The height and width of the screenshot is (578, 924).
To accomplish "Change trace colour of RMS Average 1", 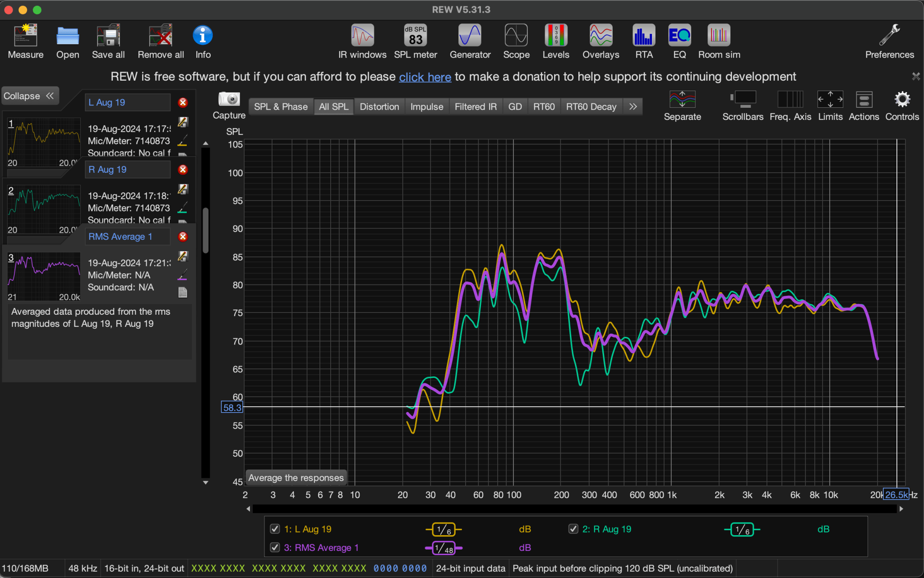I will (x=182, y=275).
